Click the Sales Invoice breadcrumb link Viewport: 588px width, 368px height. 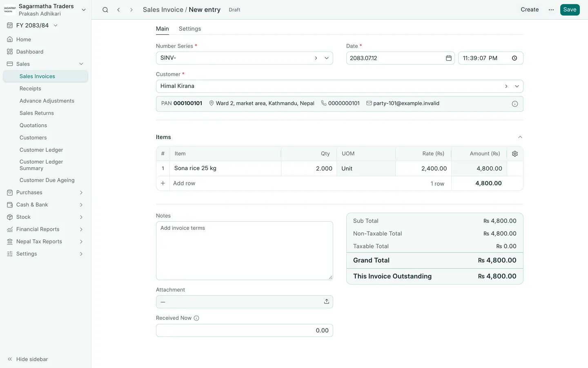[x=163, y=10]
